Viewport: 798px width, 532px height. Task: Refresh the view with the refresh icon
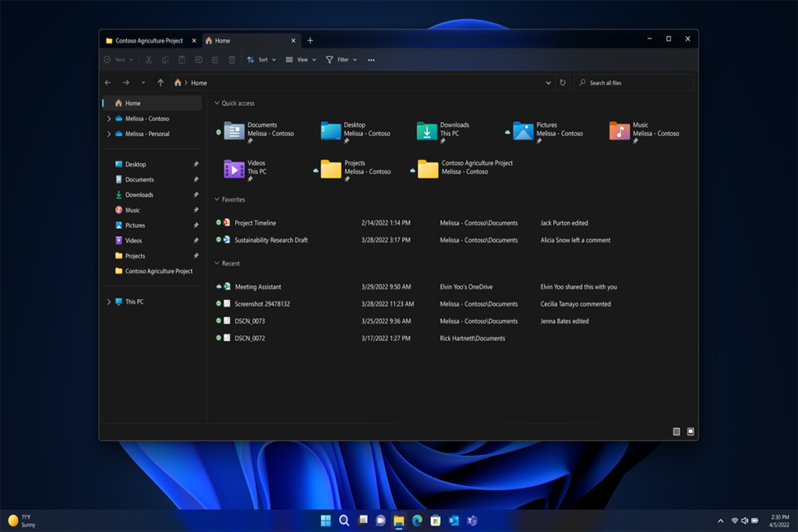click(562, 83)
